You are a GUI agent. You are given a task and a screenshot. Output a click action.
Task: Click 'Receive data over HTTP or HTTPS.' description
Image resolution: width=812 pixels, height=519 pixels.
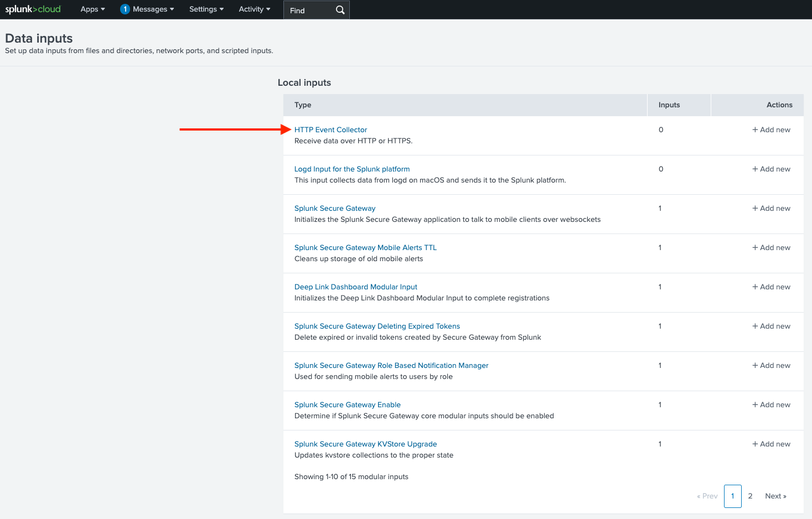353,141
